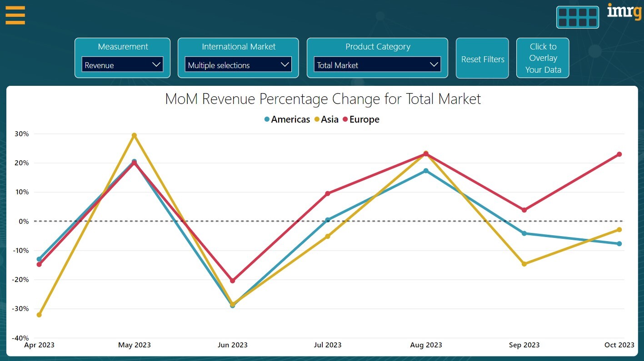Select Americas data point for Oct 2023
Image resolution: width=644 pixels, height=361 pixels.
(619, 244)
